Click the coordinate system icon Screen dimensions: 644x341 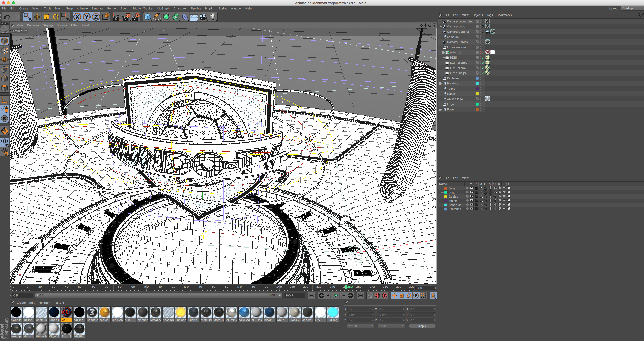pyautogui.click(x=105, y=17)
